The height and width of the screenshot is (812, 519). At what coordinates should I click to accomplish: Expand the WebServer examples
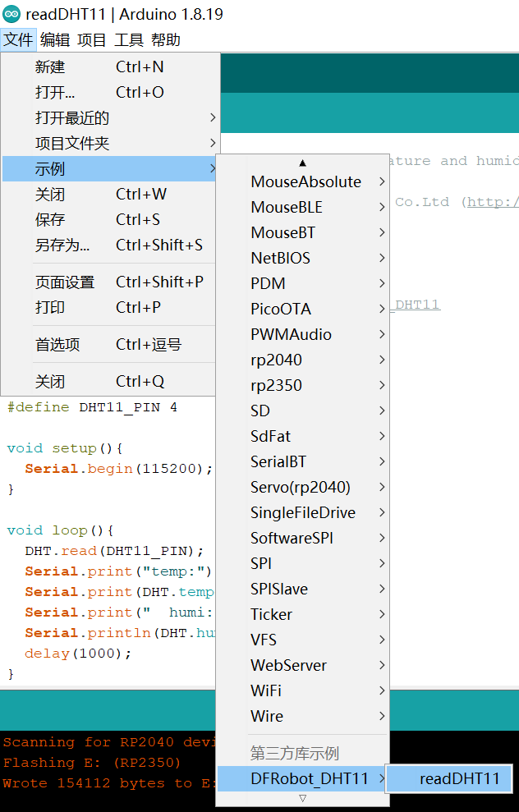(302, 665)
